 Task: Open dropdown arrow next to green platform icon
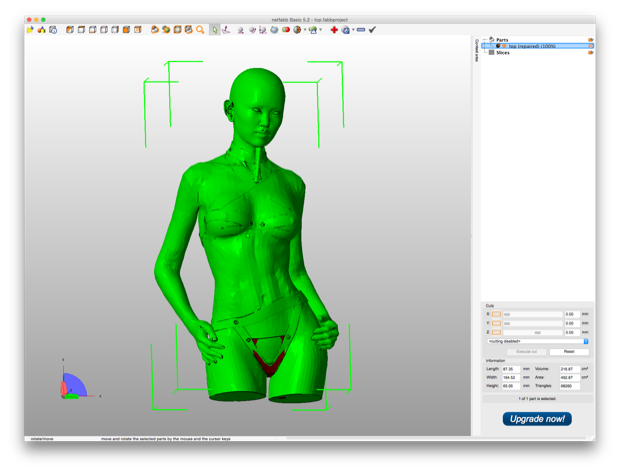[x=320, y=30]
